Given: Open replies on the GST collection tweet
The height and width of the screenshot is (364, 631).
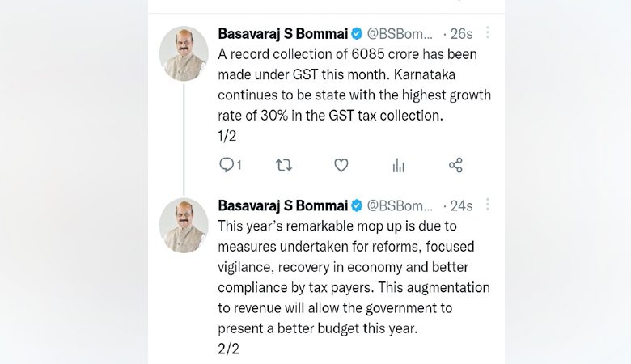Looking at the screenshot, I should pos(227,165).
